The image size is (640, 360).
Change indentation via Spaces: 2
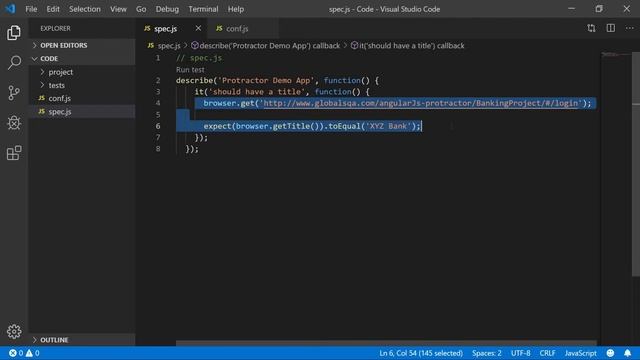487,353
